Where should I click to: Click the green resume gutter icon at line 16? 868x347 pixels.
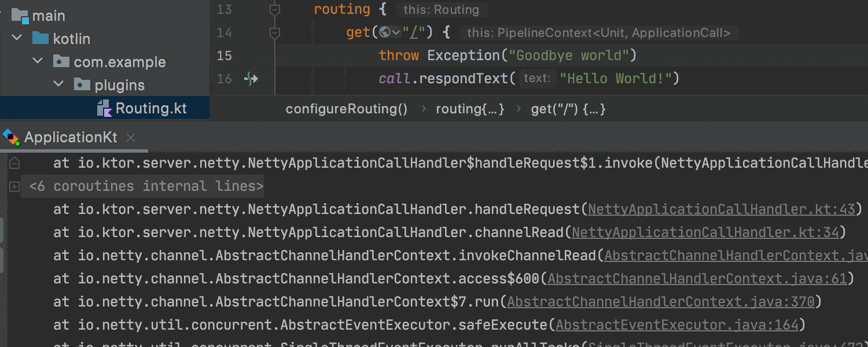(250, 79)
